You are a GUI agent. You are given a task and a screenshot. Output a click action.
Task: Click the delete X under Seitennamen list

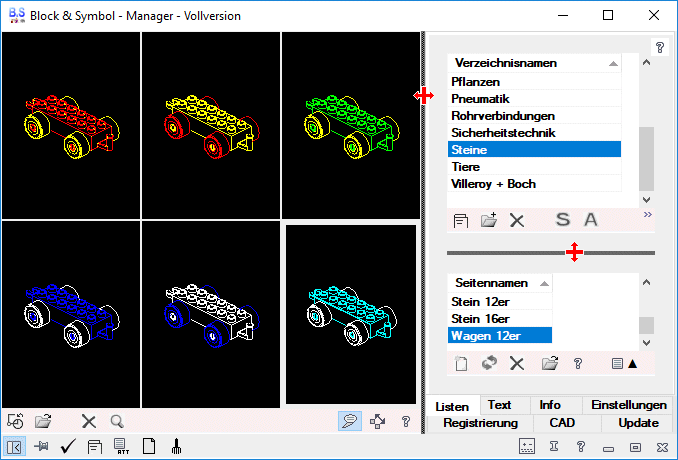(x=517, y=364)
